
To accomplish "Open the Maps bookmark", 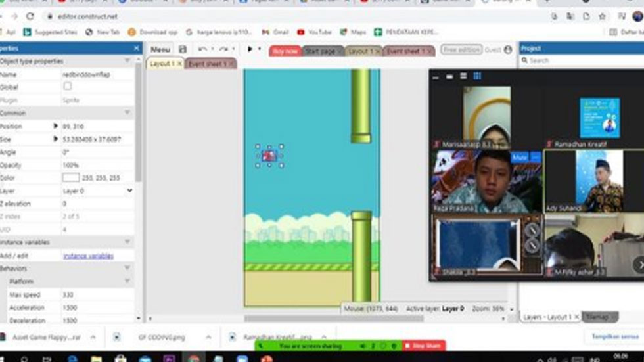I will coord(353,32).
